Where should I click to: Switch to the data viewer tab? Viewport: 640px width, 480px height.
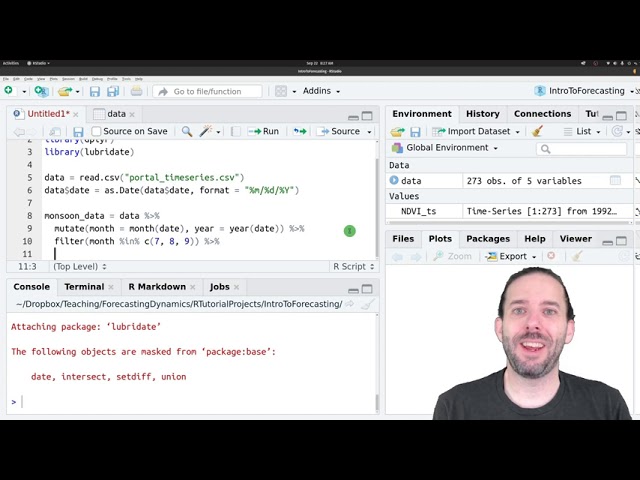point(116,114)
